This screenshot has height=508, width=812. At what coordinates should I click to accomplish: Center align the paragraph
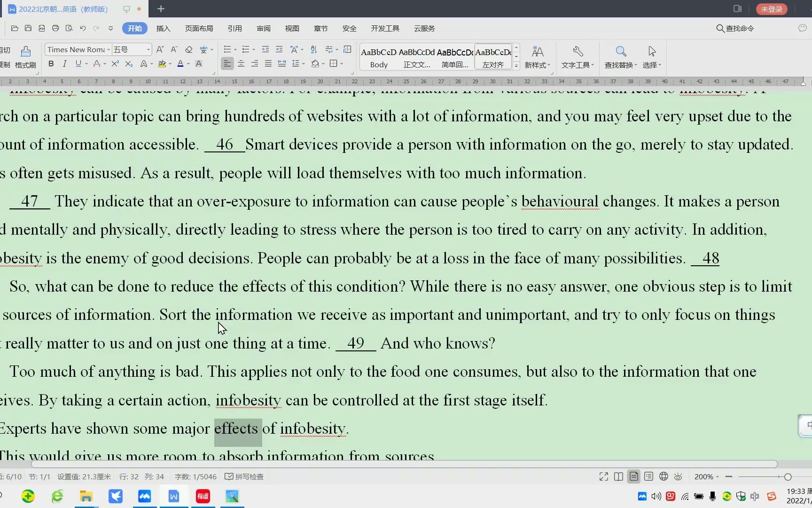[x=241, y=63]
